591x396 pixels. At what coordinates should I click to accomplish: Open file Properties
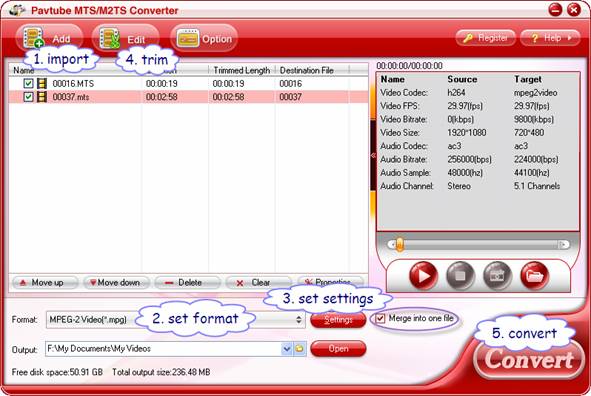331,281
